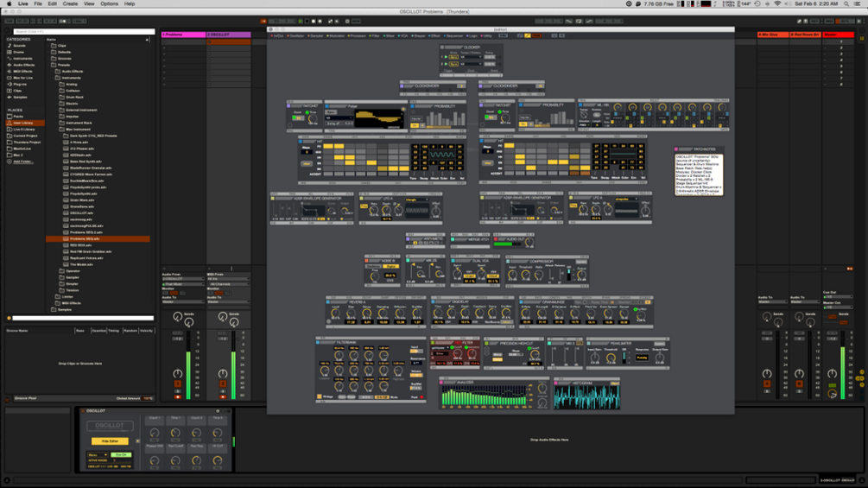Select Max for Live category icon
The width and height of the screenshot is (868, 488).
click(x=10, y=78)
